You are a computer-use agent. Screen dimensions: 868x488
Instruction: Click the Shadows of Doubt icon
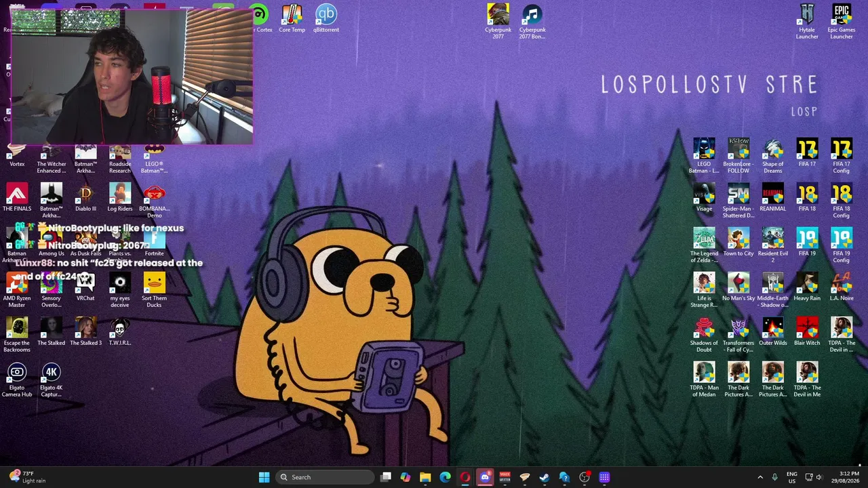pos(704,335)
